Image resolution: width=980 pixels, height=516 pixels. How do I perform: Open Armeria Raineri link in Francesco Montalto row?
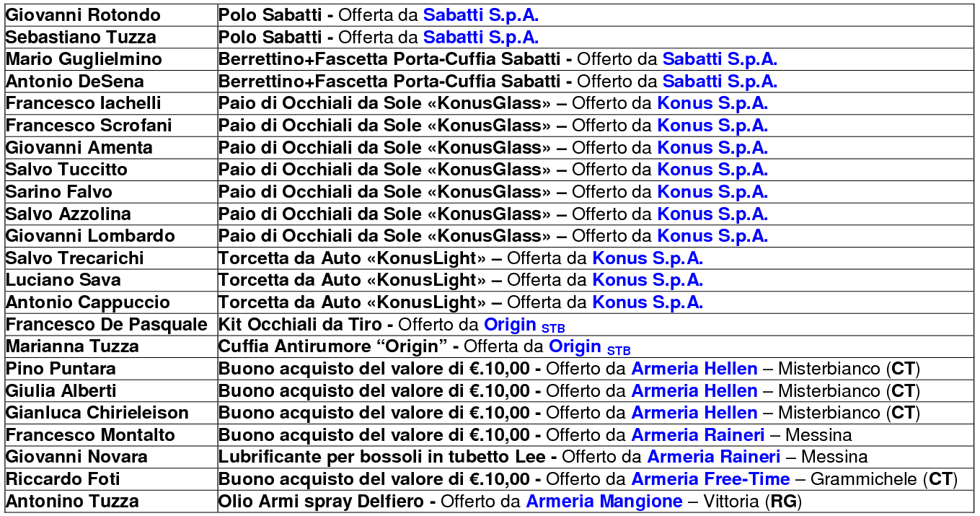click(698, 435)
